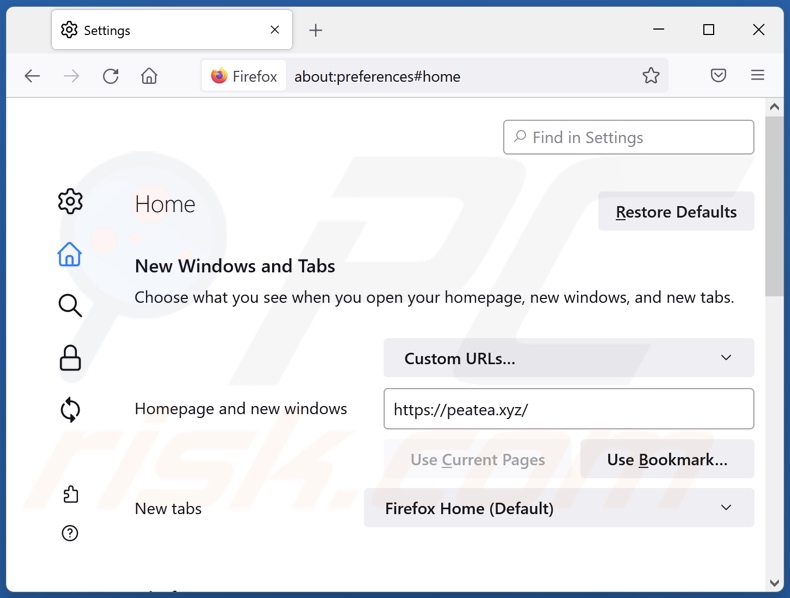Screen dimensions: 790x598
Task: Open General settings via gear icon
Action: point(70,201)
